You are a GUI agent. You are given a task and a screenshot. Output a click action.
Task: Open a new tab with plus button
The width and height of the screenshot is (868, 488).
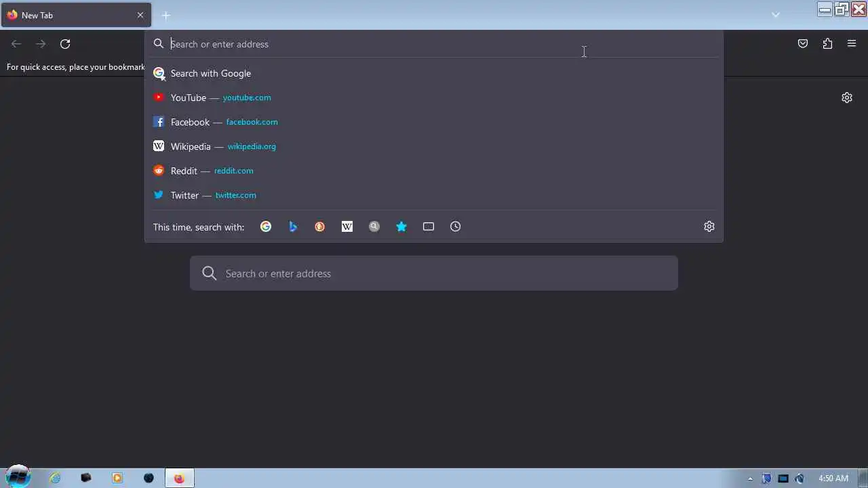165,15
